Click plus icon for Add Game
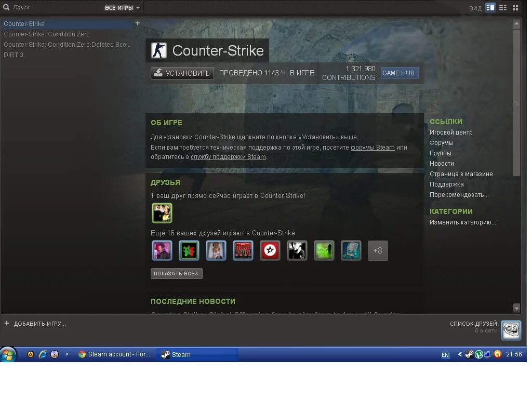This screenshot has width=532, height=399. coord(6,323)
